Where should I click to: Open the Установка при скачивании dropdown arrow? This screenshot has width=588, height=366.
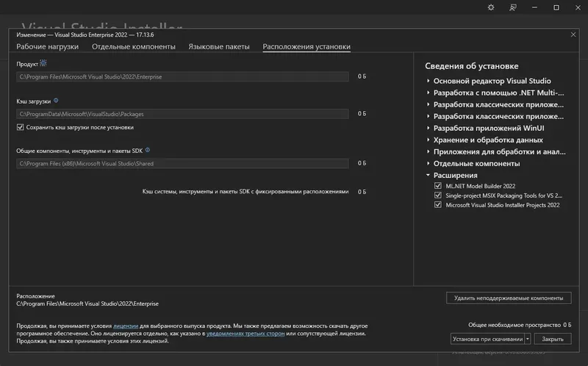(x=528, y=339)
